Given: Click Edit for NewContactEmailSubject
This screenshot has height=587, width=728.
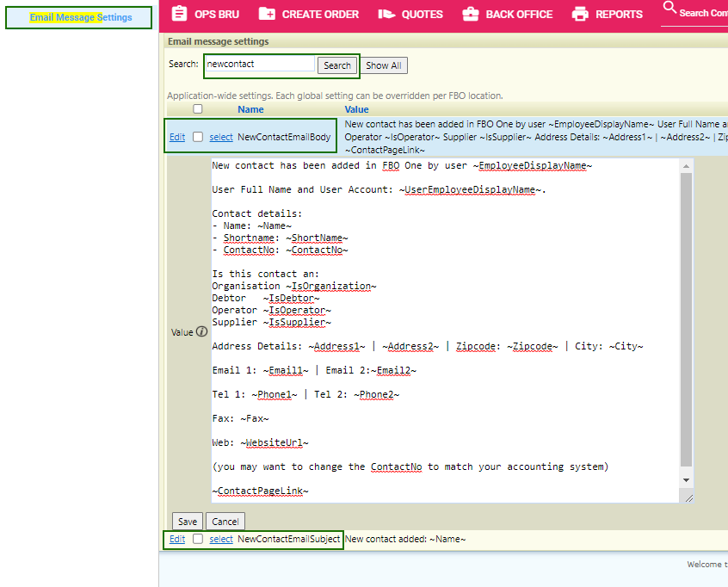Looking at the screenshot, I should (x=177, y=539).
